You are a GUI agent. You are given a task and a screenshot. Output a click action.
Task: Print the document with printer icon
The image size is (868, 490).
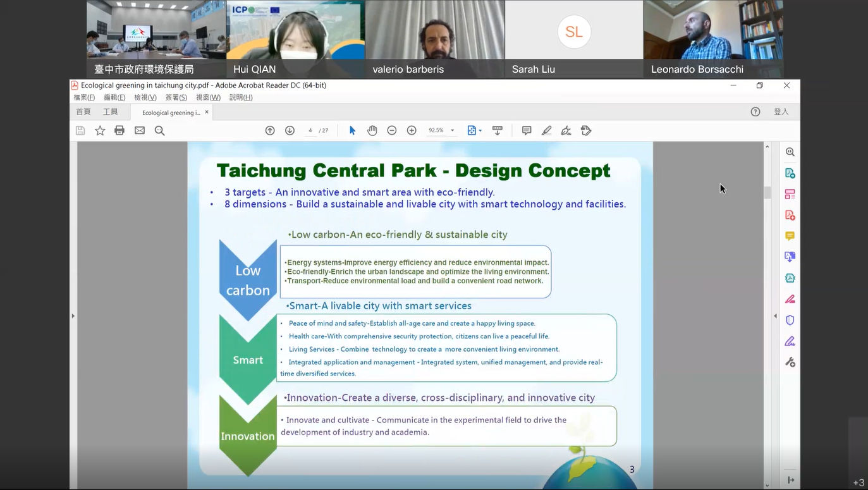point(119,130)
